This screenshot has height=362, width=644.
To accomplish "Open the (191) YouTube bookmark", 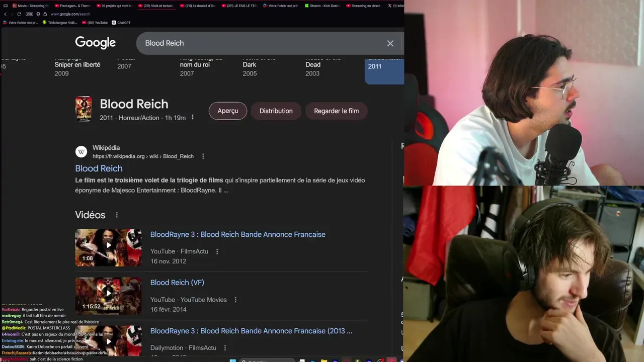I will click(x=95, y=23).
